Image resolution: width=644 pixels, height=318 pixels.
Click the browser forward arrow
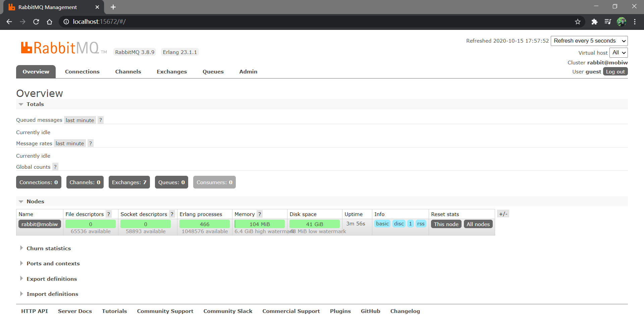22,22
